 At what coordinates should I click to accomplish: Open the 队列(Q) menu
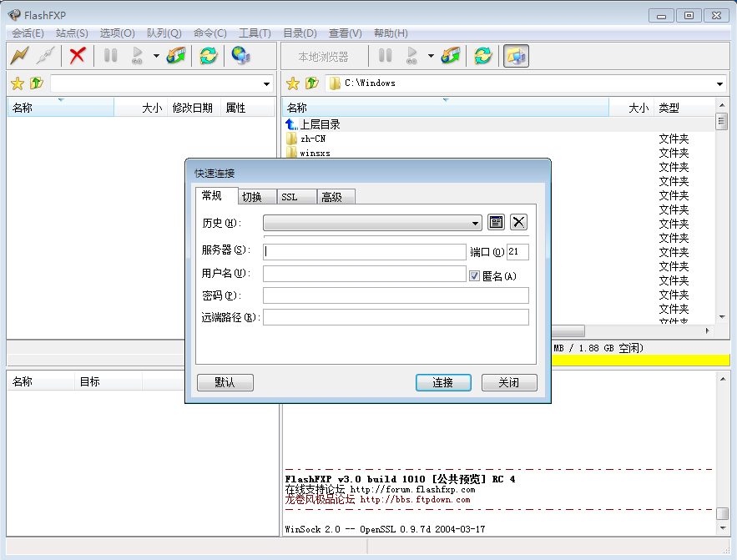point(164,33)
